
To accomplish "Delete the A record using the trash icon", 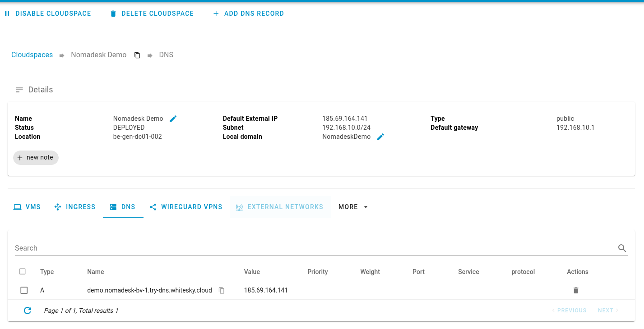I will click(x=576, y=290).
